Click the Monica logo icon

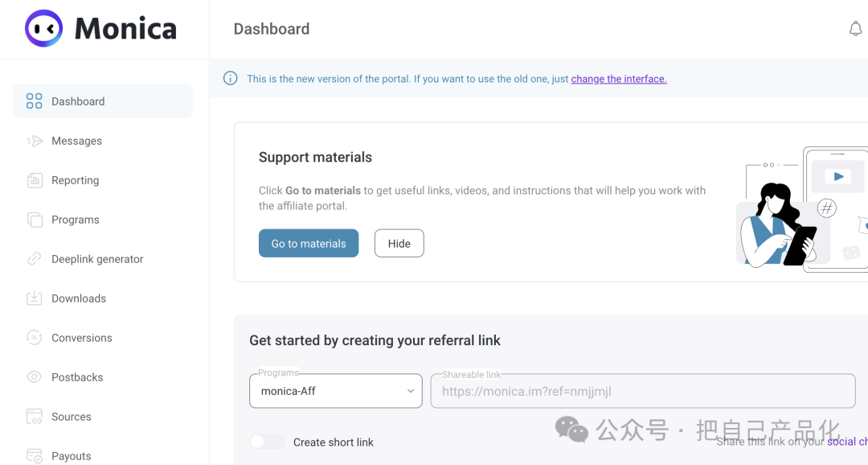(x=43, y=29)
